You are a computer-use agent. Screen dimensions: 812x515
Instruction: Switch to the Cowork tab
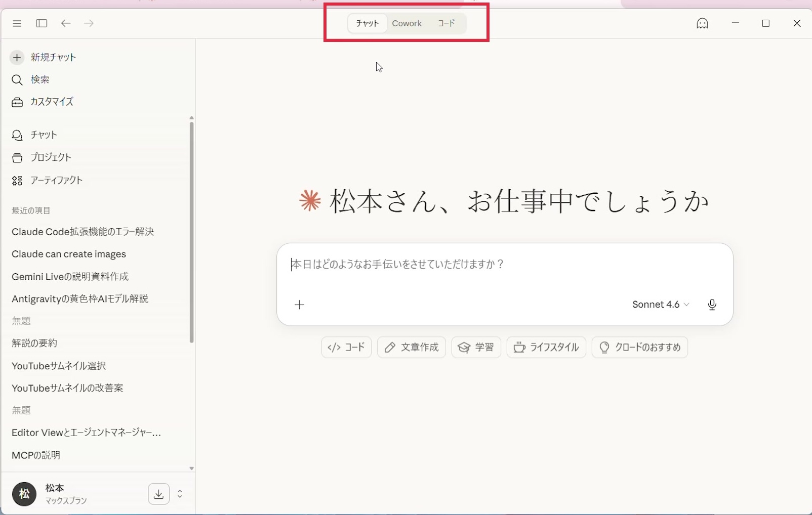[x=407, y=23]
